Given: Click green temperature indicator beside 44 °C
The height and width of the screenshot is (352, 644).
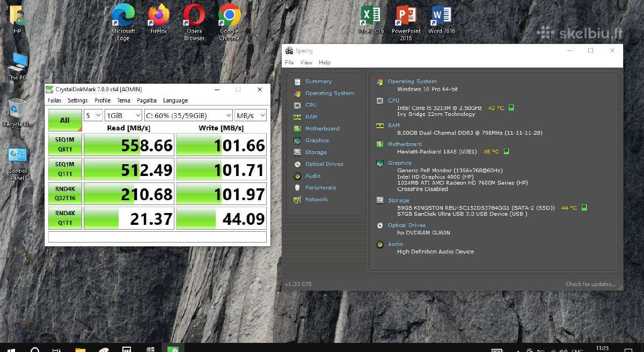Looking at the screenshot, I should [584, 208].
